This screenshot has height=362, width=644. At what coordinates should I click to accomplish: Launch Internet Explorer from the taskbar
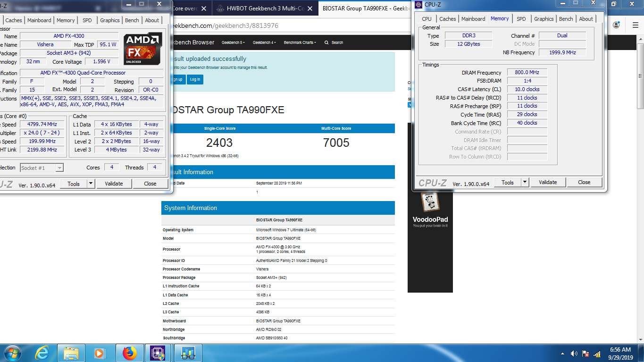[42, 353]
